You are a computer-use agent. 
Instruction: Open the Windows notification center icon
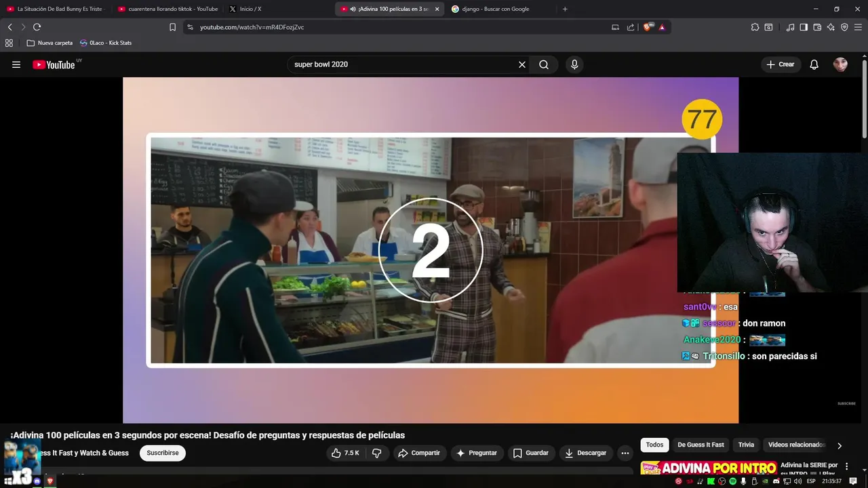853,481
